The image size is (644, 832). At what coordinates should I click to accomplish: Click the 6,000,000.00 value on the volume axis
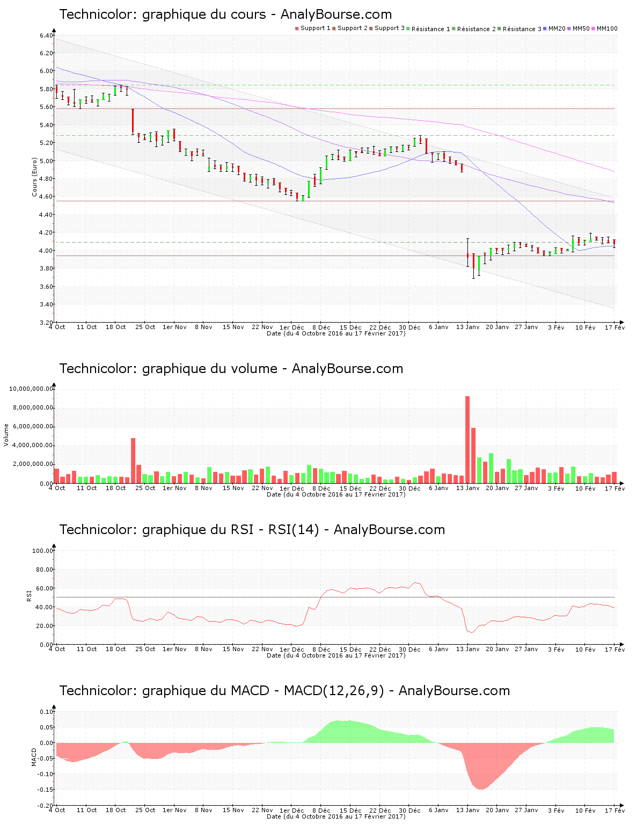[33, 427]
